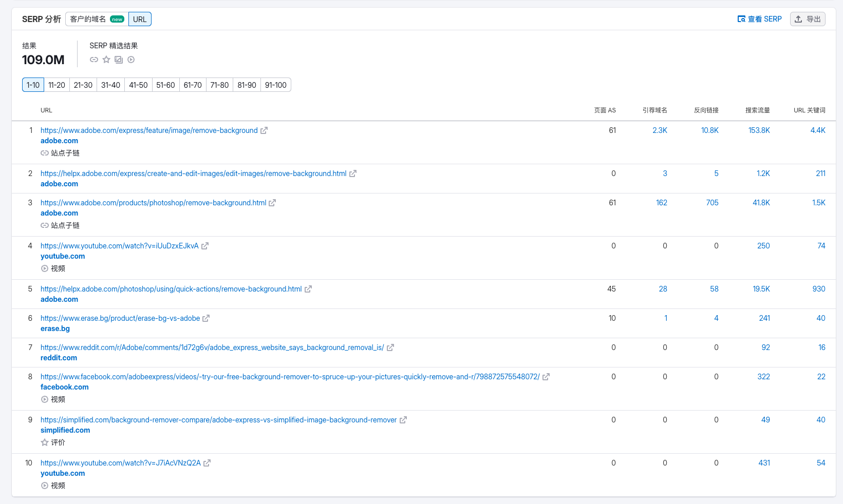Click 41.8K search traffic in row 3
This screenshot has width=843, height=504.
(761, 203)
